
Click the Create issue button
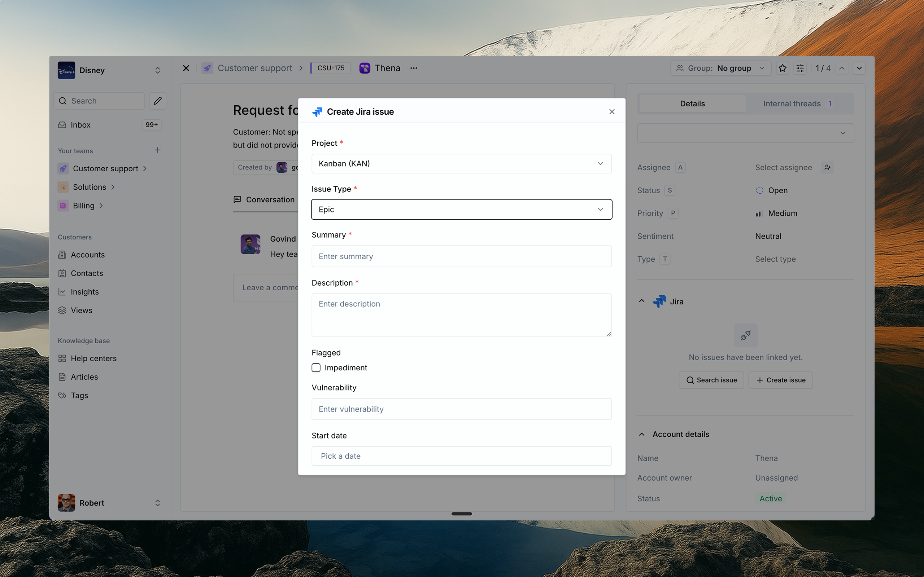(x=780, y=380)
